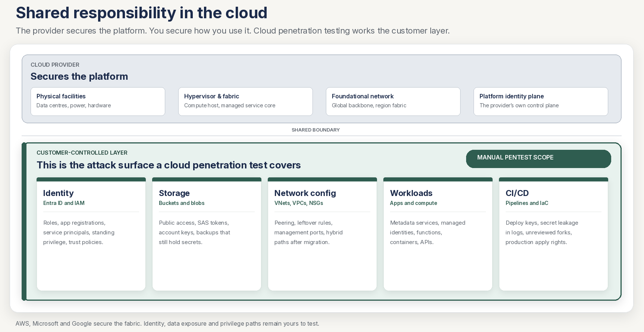644x332 pixels.
Task: Click 'The provider's own control plane' text
Action: (x=519, y=105)
